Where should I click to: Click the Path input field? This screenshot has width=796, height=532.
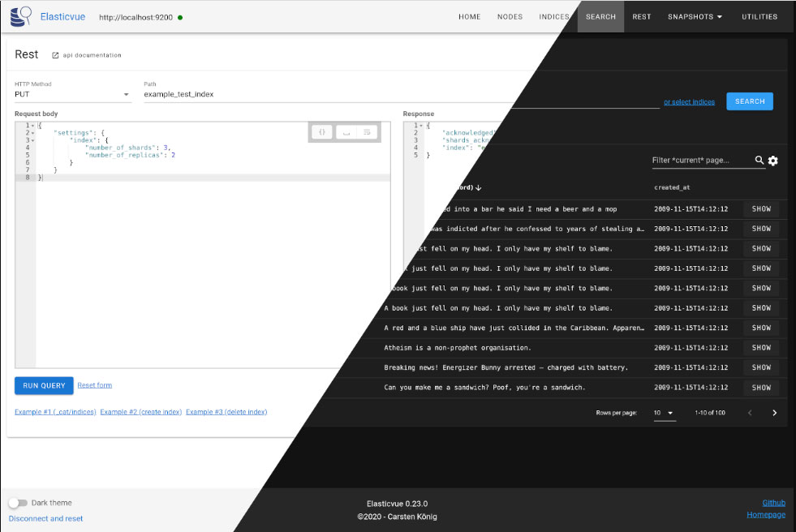point(243,94)
